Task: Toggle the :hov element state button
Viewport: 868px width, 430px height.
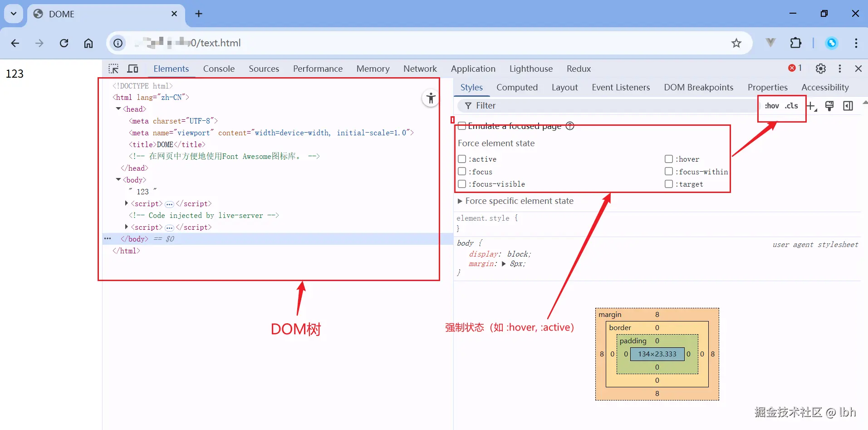Action: tap(771, 106)
